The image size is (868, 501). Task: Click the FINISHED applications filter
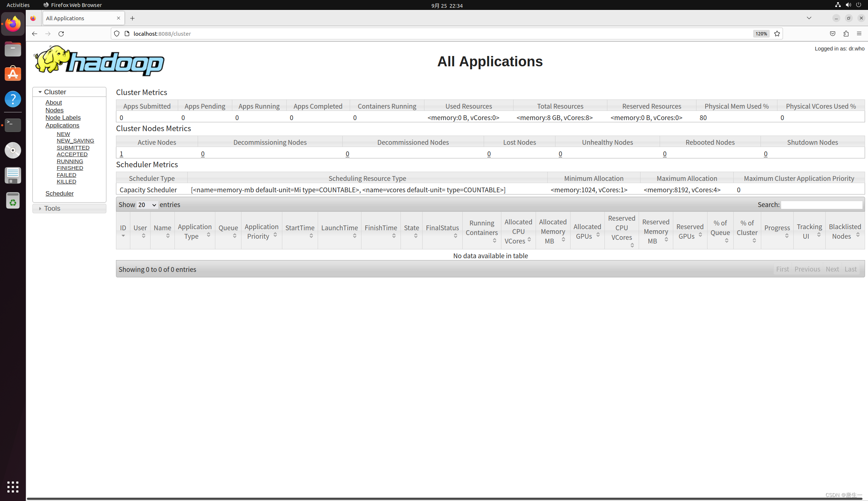(70, 168)
